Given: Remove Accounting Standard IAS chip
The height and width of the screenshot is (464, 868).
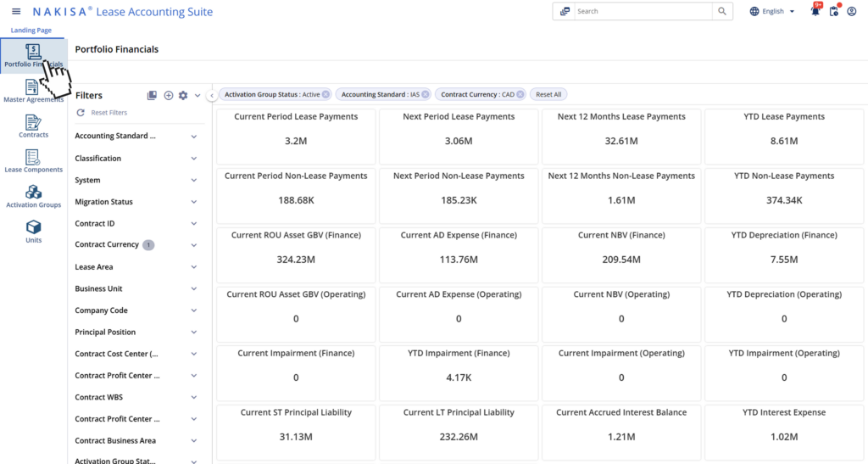Looking at the screenshot, I should tap(426, 94).
